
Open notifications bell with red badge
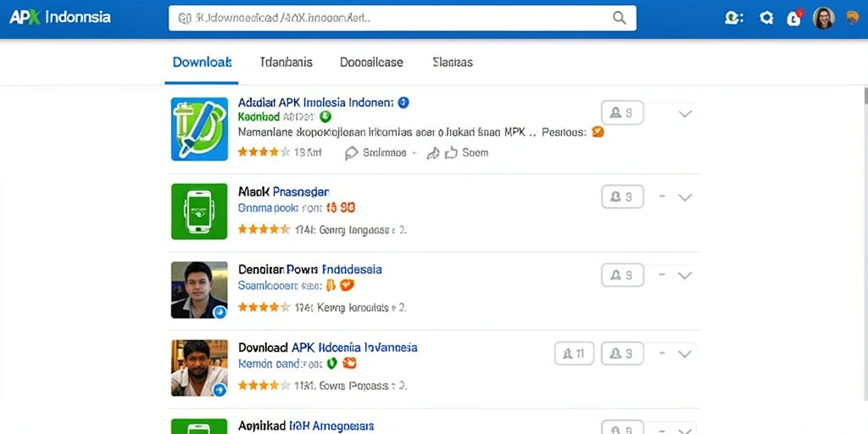pyautogui.click(x=794, y=18)
